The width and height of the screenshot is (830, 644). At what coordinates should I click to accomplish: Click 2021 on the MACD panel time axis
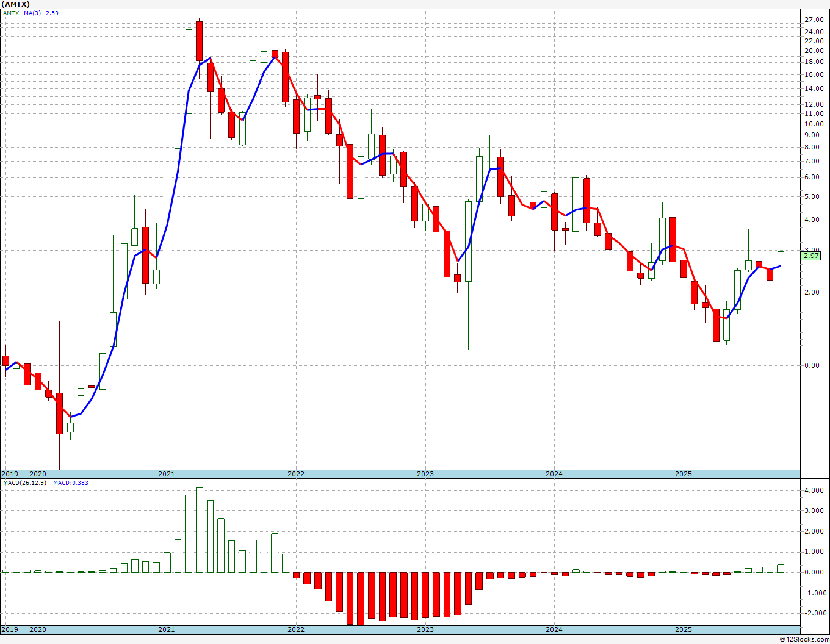(x=167, y=629)
